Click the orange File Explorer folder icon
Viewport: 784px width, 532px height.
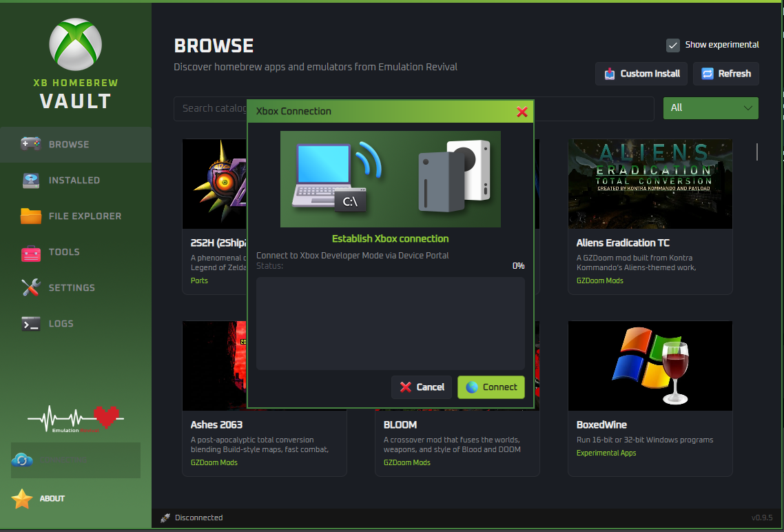point(31,216)
